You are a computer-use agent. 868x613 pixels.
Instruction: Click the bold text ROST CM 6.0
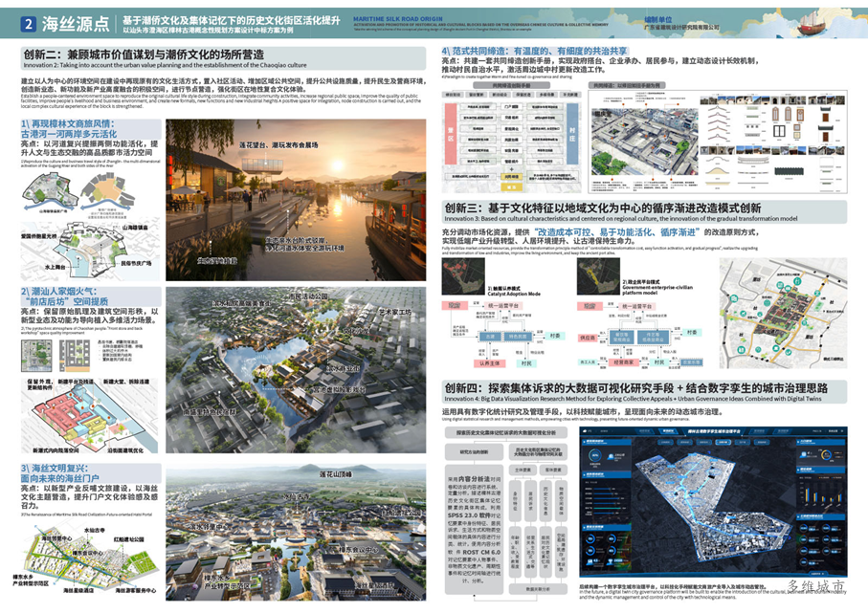pyautogui.click(x=481, y=552)
